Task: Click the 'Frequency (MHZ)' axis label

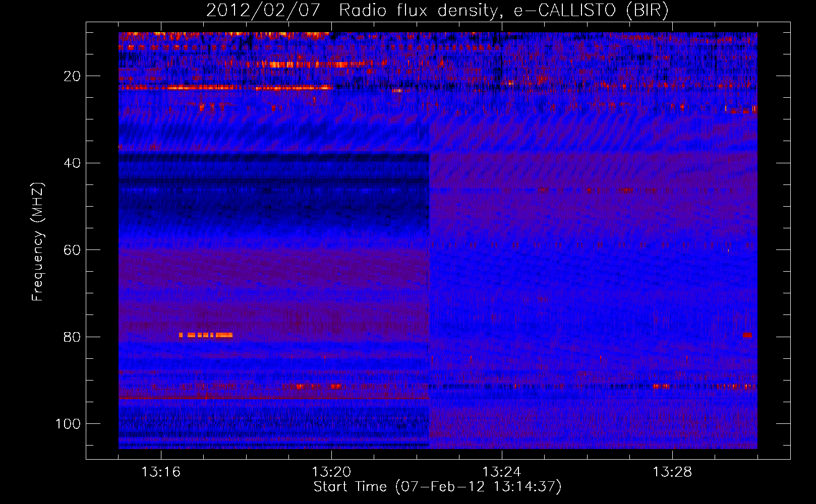Action: coord(38,242)
